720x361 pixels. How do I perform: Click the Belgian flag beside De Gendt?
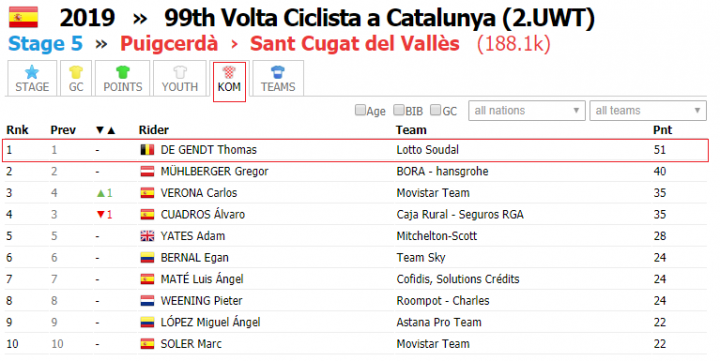147,150
